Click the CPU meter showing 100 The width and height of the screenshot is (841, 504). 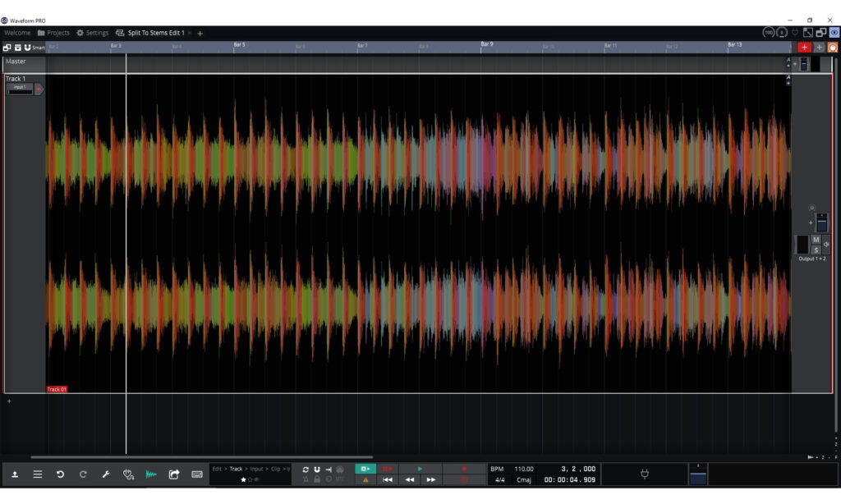[769, 33]
